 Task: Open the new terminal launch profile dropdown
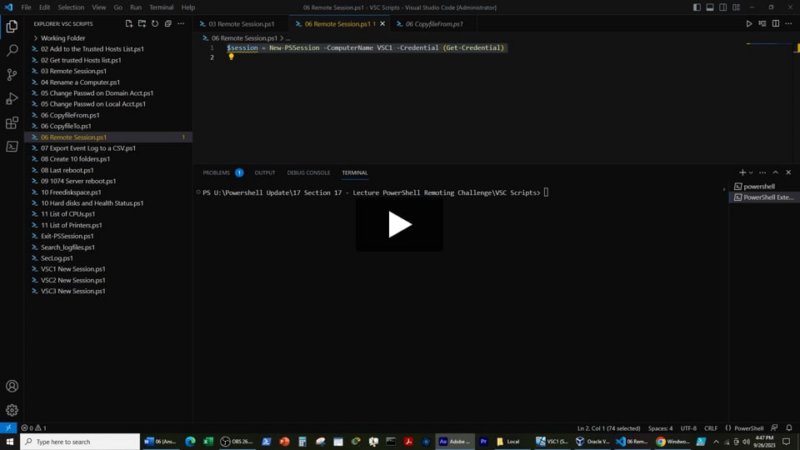pyautogui.click(x=753, y=173)
